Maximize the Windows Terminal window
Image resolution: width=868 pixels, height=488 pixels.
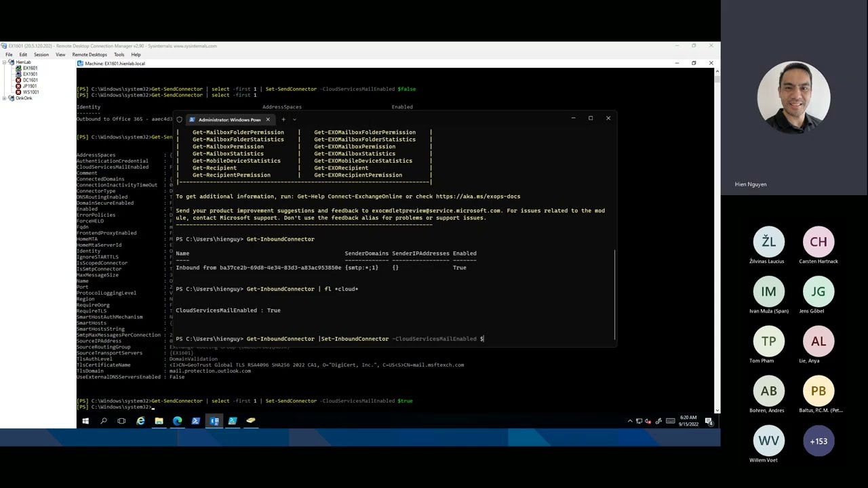pos(591,119)
